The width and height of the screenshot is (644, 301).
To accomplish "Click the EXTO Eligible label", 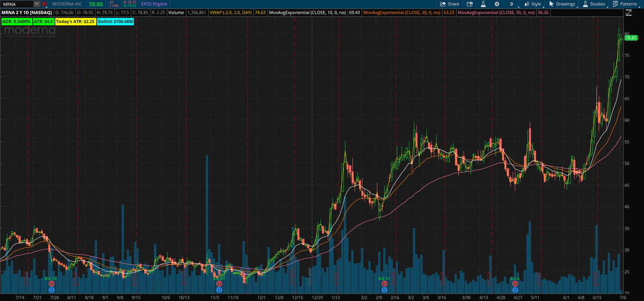I will click(x=154, y=4).
